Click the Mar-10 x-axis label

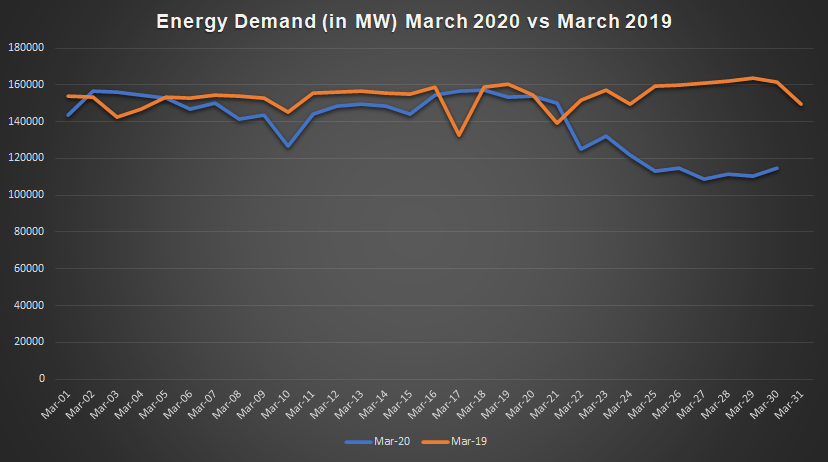(x=277, y=405)
